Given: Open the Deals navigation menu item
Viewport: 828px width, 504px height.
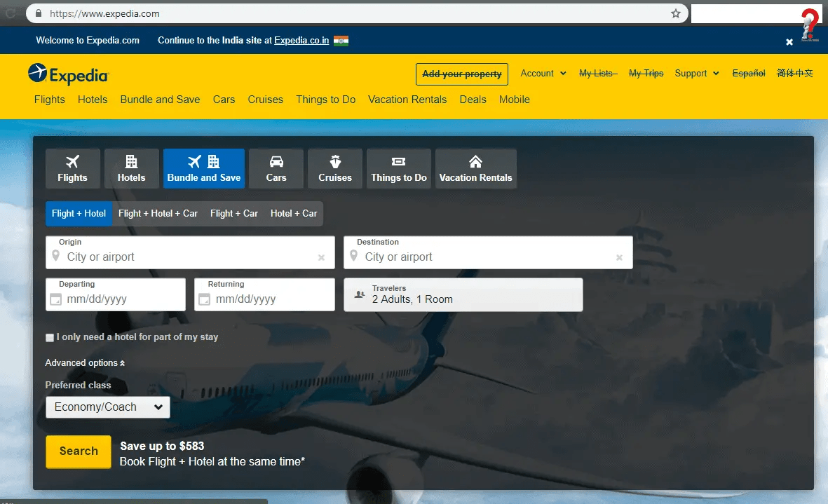Looking at the screenshot, I should pyautogui.click(x=473, y=100).
